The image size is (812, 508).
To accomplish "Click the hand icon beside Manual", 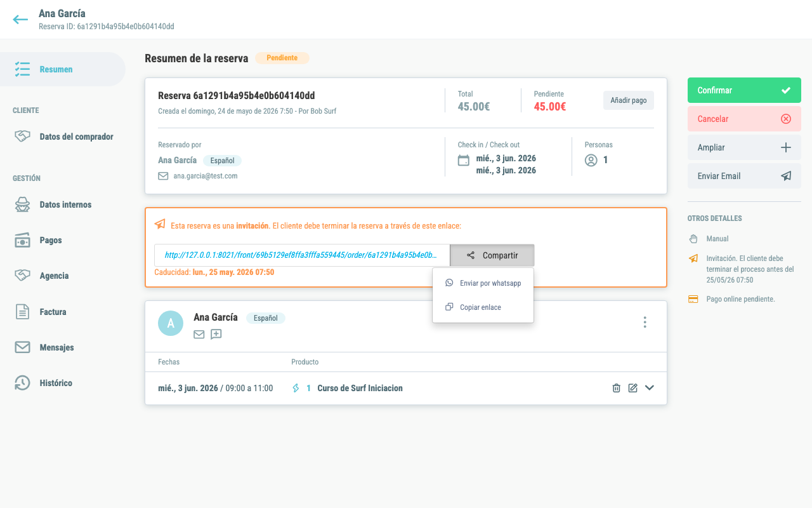I will coord(693,239).
